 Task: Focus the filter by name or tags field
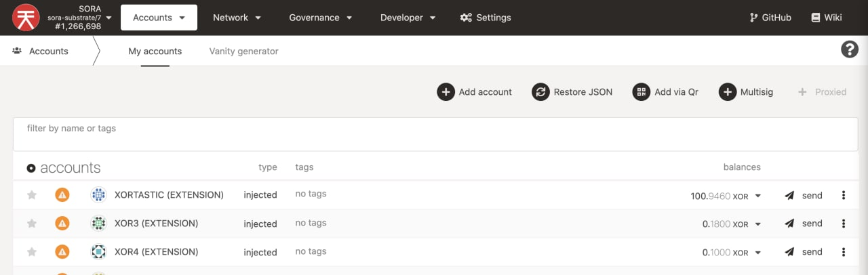[435, 134]
